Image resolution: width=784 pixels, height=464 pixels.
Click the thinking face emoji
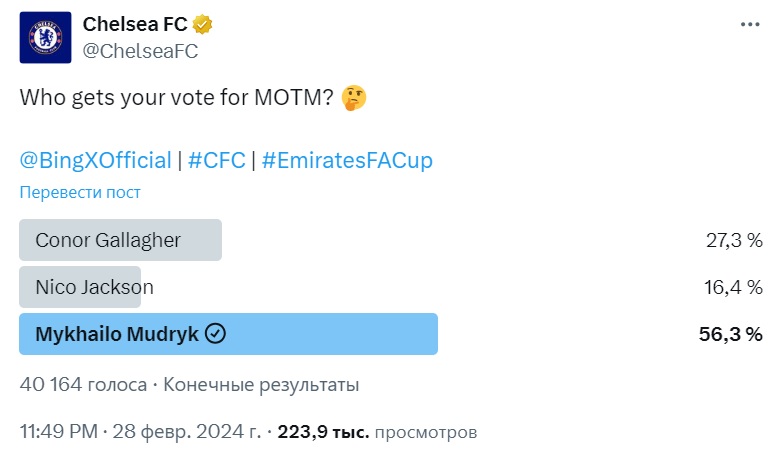pyautogui.click(x=354, y=98)
